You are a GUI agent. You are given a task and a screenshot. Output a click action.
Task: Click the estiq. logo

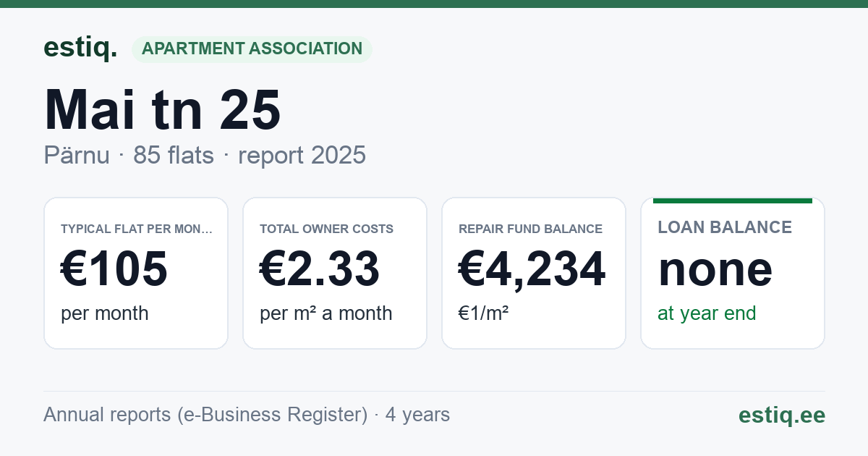(80, 48)
